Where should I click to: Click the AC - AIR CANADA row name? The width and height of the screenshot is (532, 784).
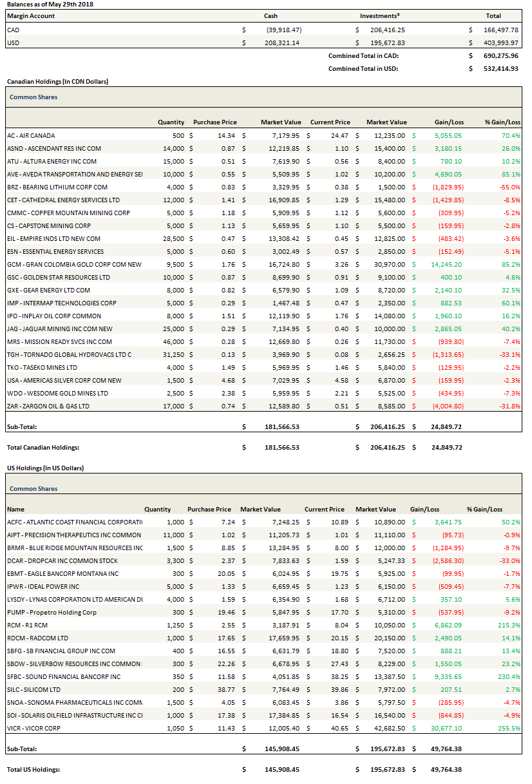pos(31,136)
